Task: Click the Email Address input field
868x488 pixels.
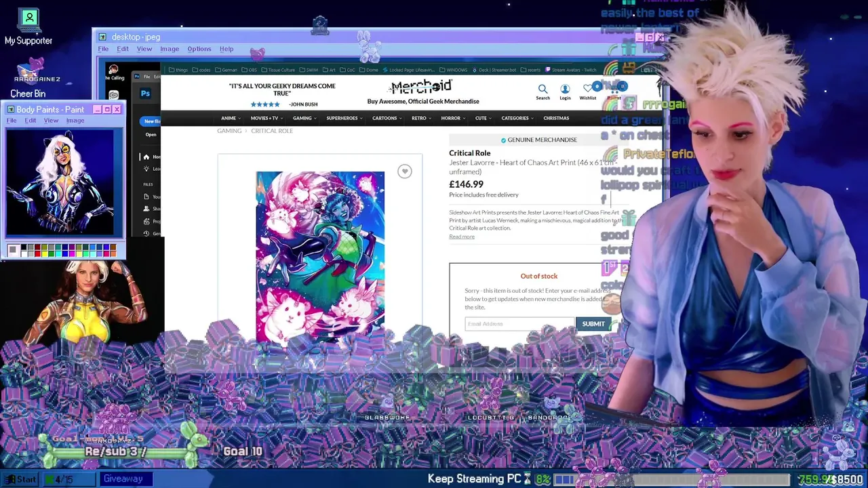Action: [519, 324]
